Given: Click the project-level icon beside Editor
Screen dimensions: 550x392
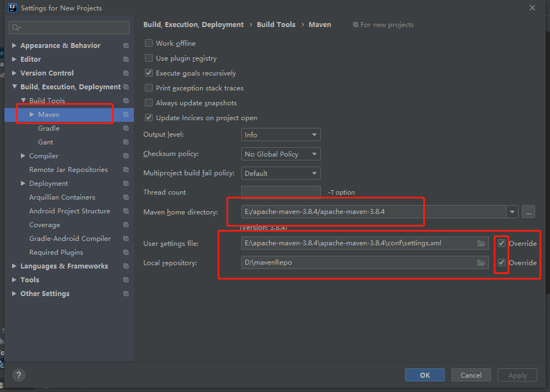Looking at the screenshot, I should click(126, 60).
